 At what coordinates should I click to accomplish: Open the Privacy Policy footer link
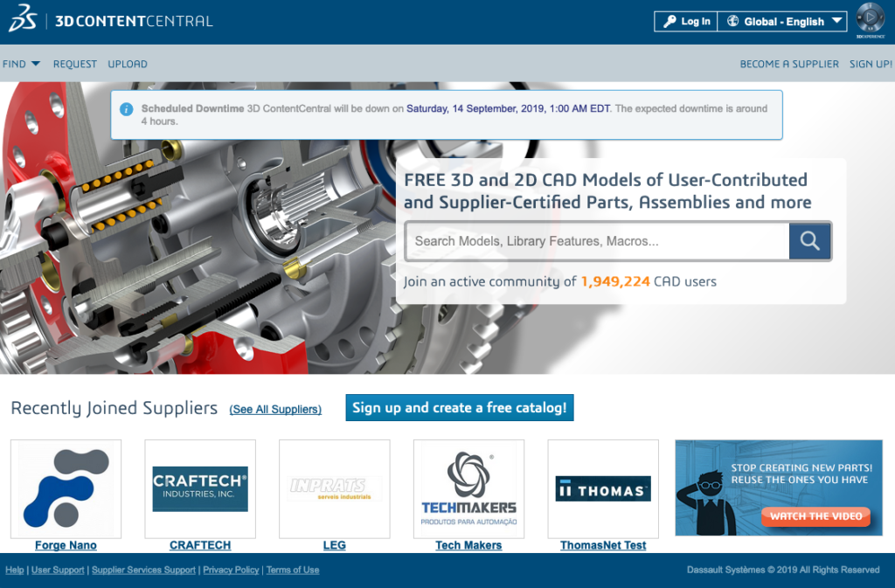coord(231,570)
